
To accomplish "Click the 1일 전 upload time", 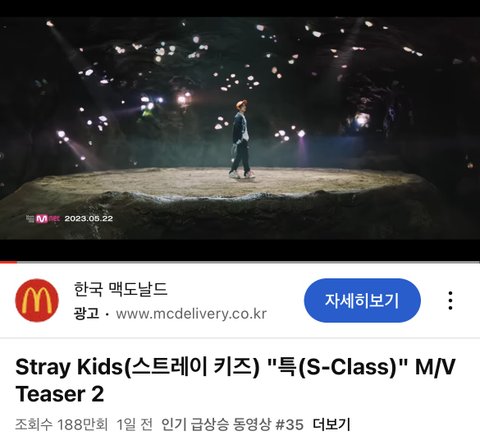I will 134,425.
